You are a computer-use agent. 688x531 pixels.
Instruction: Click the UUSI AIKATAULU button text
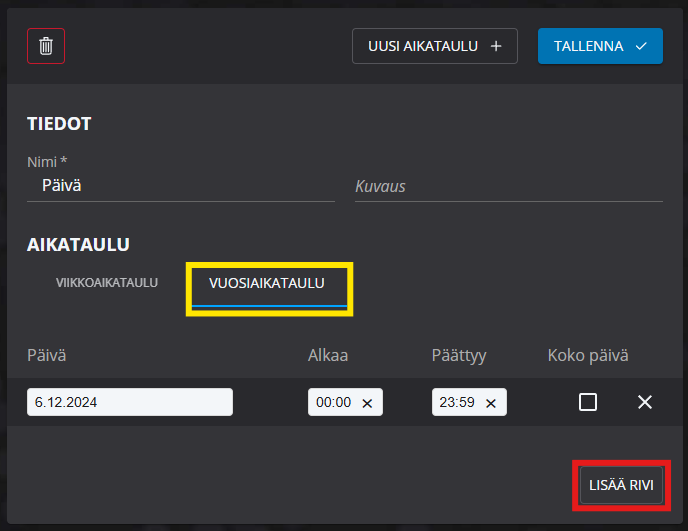click(x=424, y=46)
